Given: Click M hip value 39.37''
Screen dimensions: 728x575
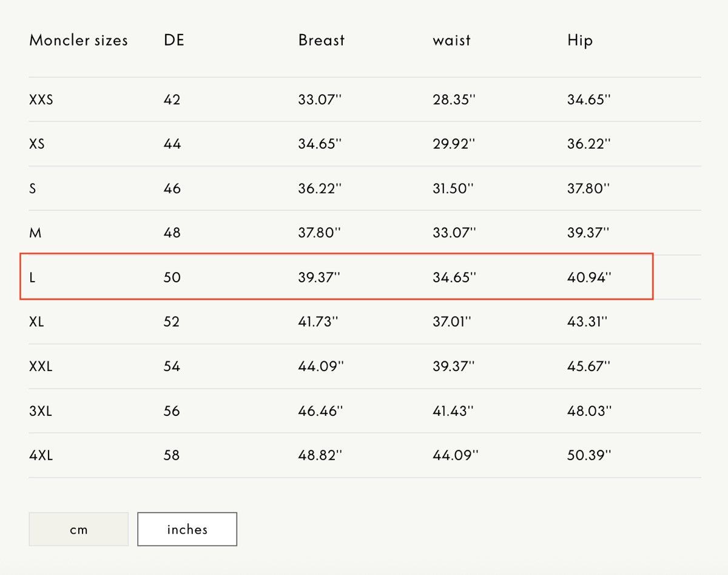Looking at the screenshot, I should pyautogui.click(x=588, y=233).
